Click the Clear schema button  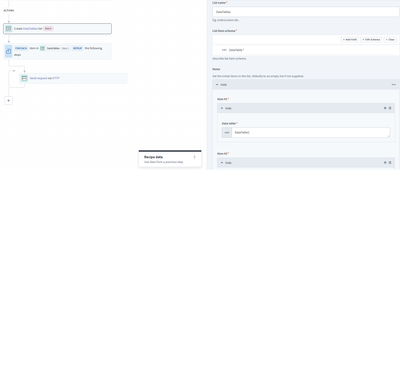pyautogui.click(x=390, y=39)
